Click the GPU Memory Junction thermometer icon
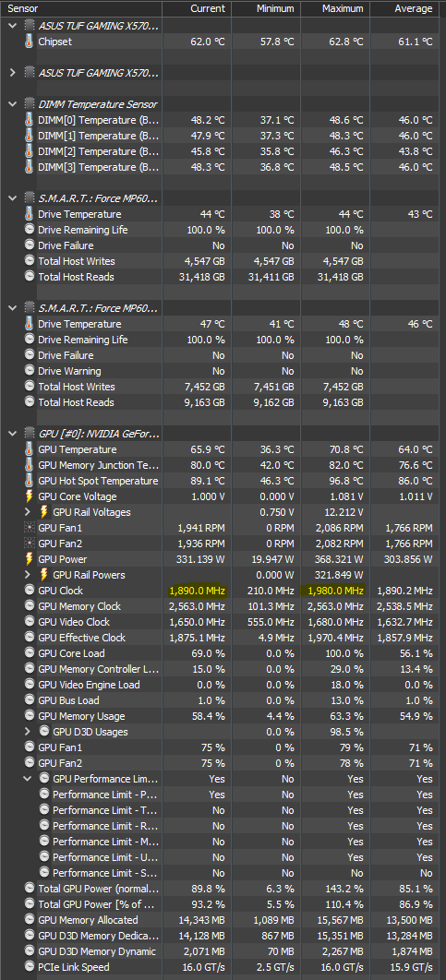This screenshot has width=446, height=980. [x=30, y=465]
